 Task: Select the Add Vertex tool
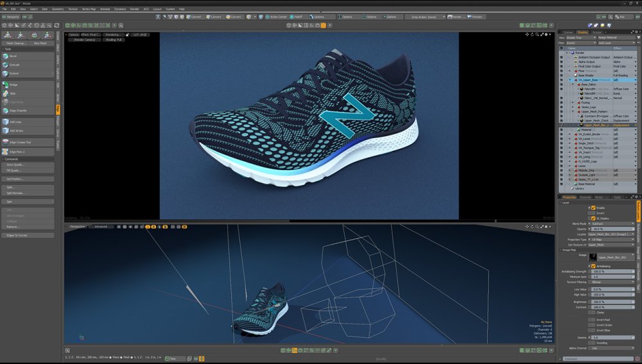28,130
